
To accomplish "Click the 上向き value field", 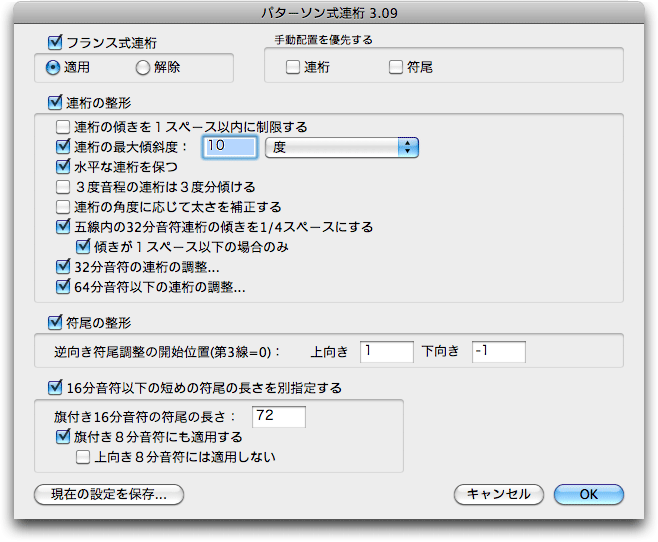I will [387, 352].
